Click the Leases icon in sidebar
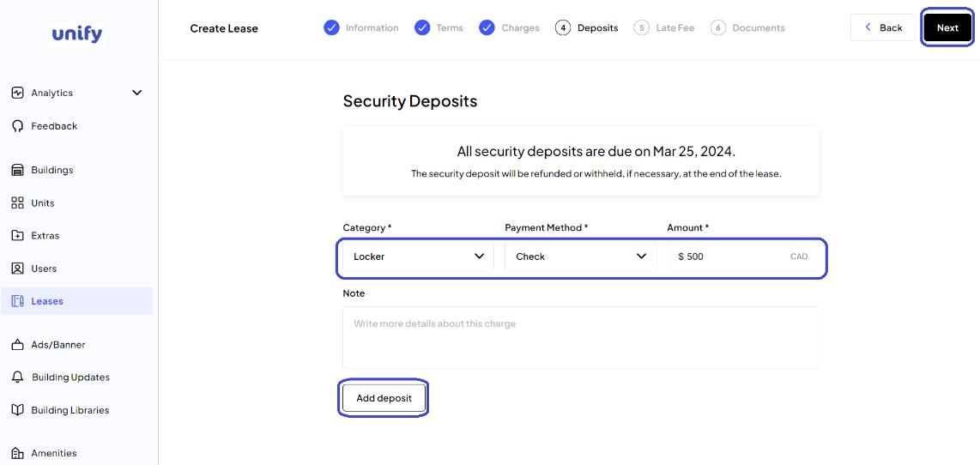 tap(17, 301)
